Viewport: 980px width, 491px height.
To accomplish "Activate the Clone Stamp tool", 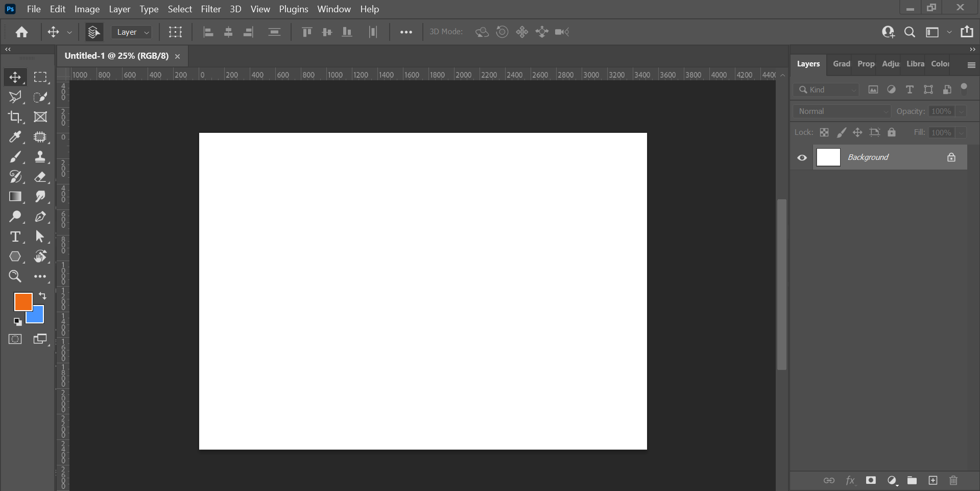I will [40, 157].
